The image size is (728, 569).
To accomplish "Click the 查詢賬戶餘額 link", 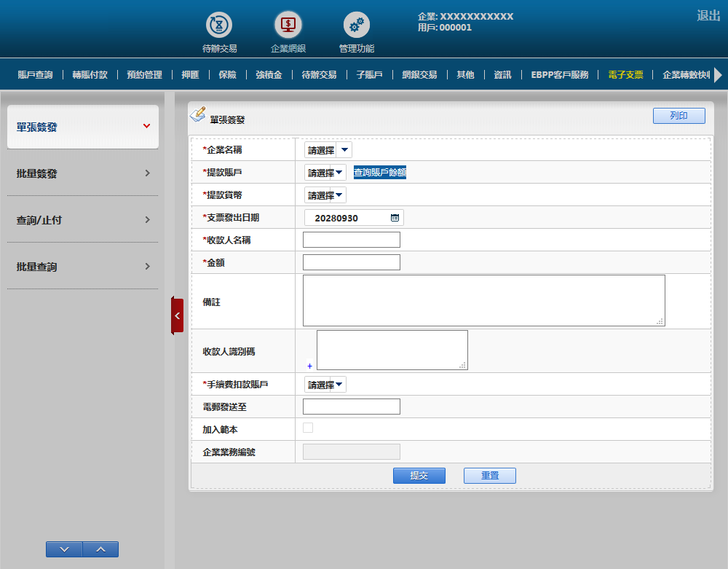I will pyautogui.click(x=379, y=173).
